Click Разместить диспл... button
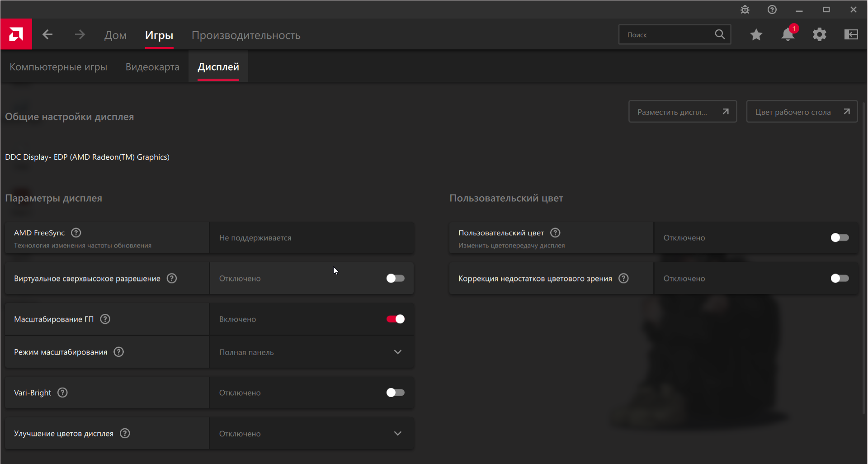 point(683,111)
